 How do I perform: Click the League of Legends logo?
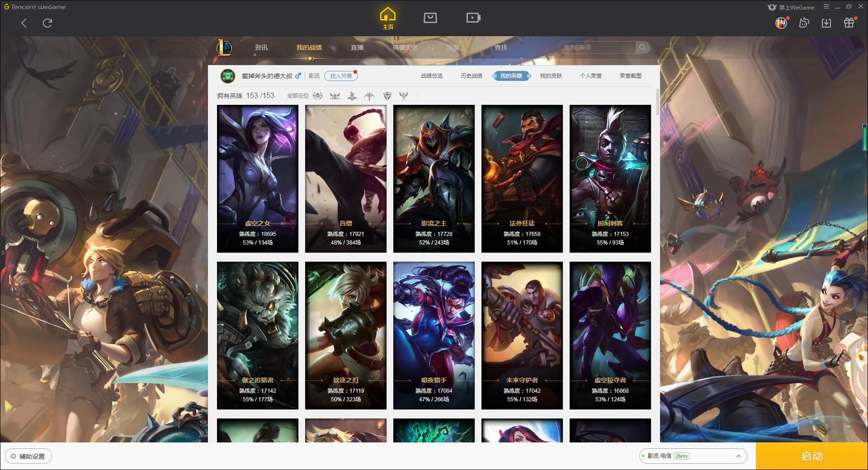click(x=224, y=47)
